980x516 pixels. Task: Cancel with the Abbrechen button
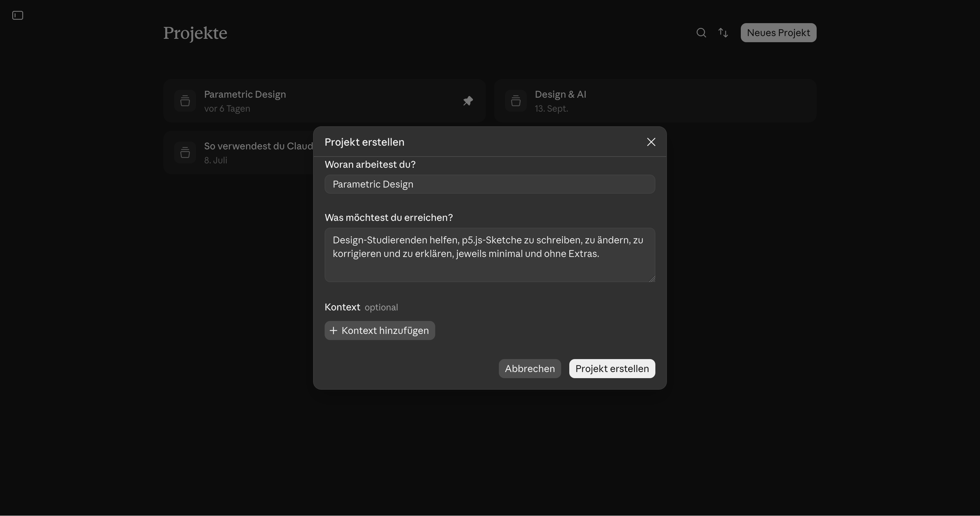(x=529, y=368)
